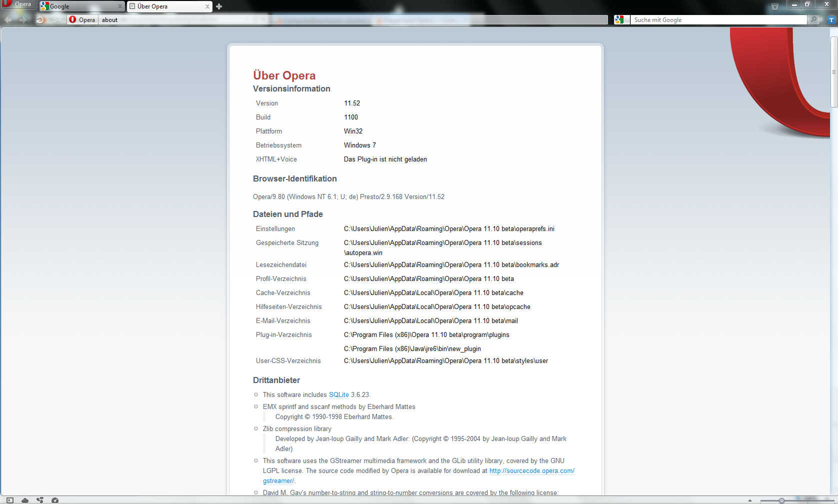Click the password wand key icon
Image resolution: width=838 pixels, height=504 pixels.
tap(57, 20)
